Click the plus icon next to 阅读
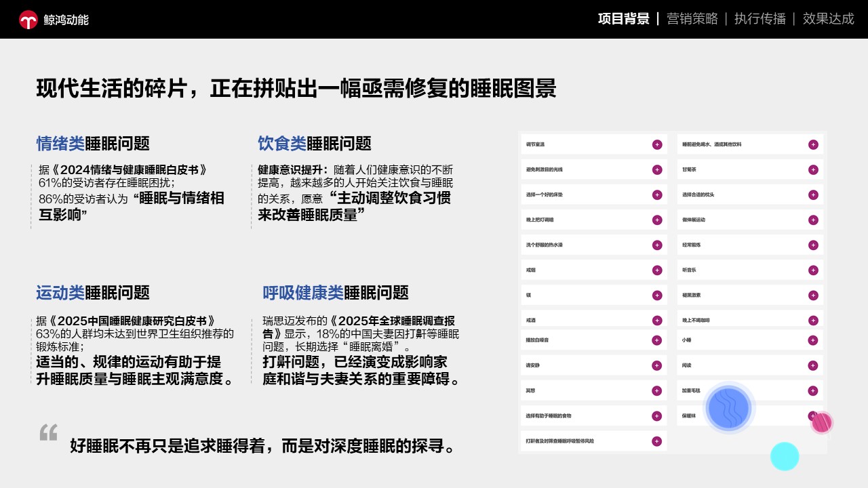 812,365
